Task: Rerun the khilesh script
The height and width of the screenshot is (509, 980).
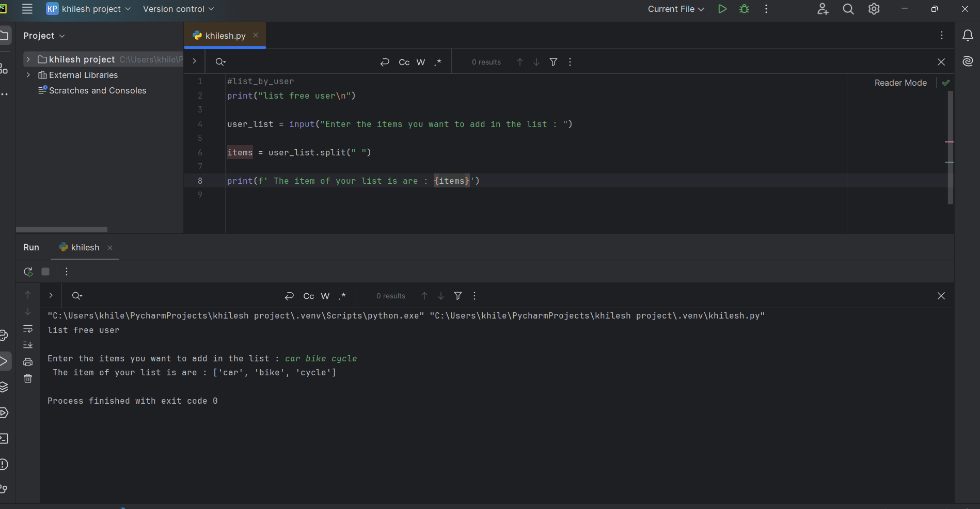Action: [28, 272]
